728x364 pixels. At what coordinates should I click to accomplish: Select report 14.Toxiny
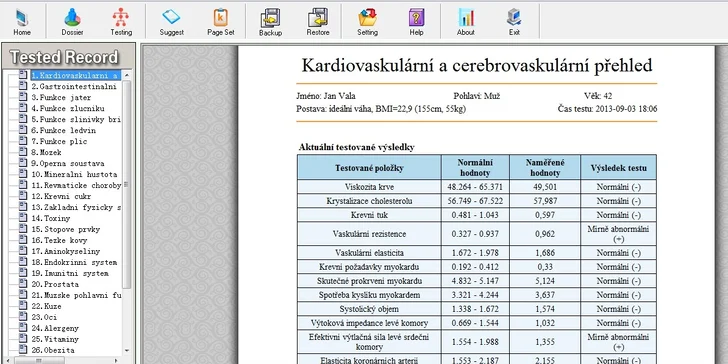(51, 218)
